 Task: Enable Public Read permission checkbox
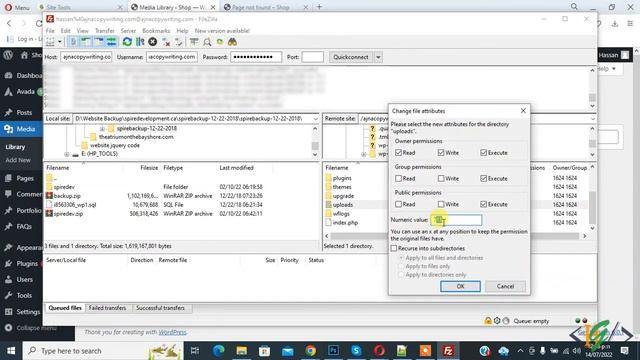click(x=399, y=204)
